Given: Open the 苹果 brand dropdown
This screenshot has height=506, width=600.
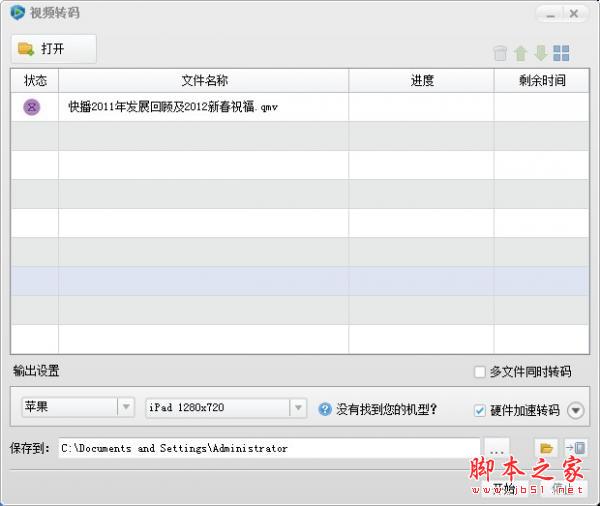Looking at the screenshot, I should [78, 407].
